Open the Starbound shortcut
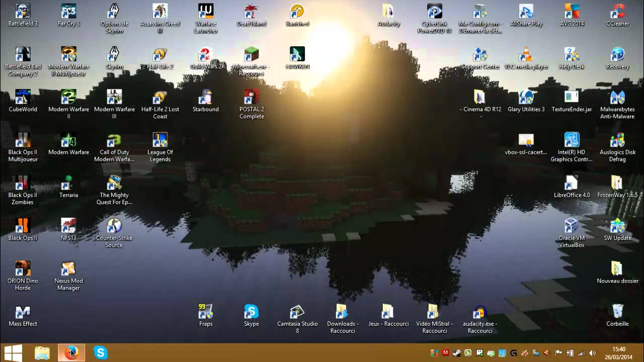644x362 pixels. [206, 97]
